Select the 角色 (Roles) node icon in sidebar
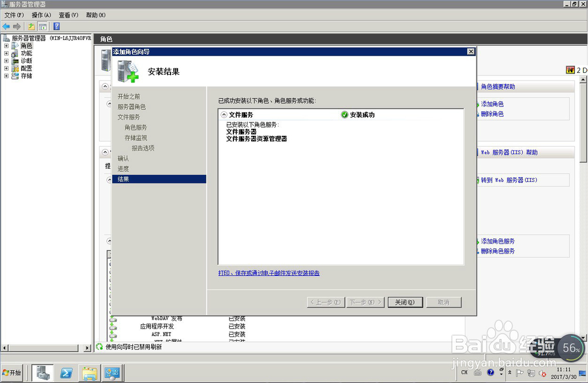 tap(15, 45)
